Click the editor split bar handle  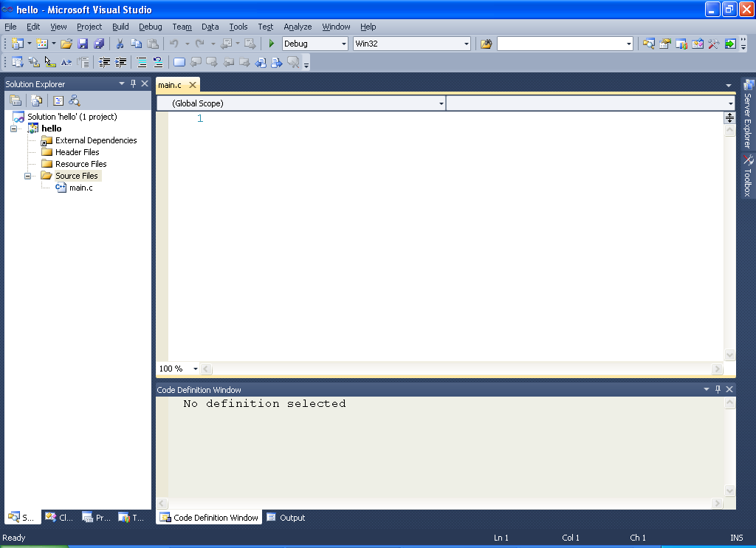pyautogui.click(x=729, y=117)
